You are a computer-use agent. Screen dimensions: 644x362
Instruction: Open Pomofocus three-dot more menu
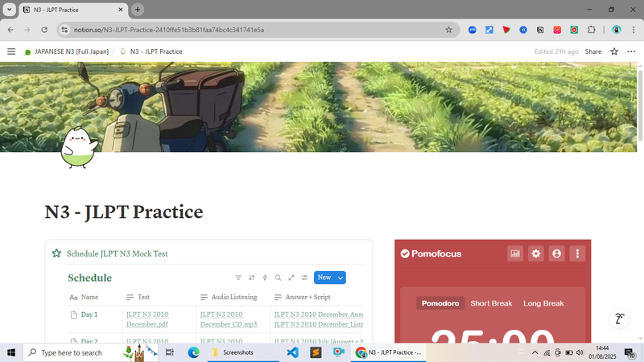tap(577, 253)
